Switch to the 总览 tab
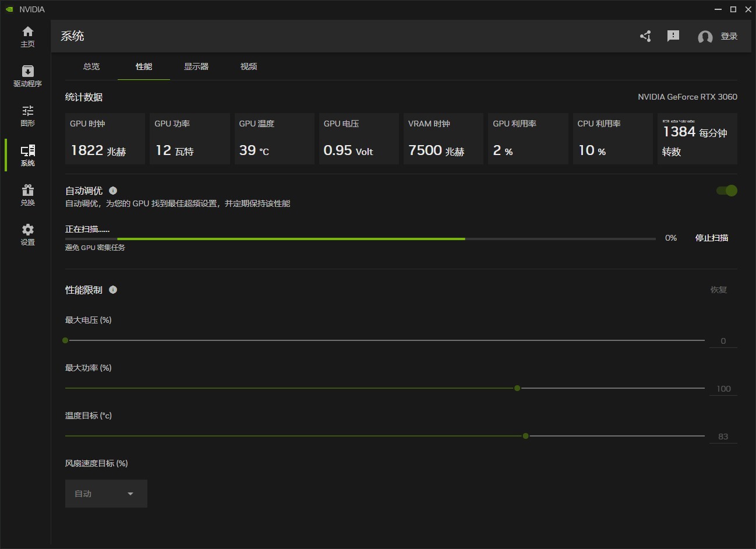 point(91,66)
